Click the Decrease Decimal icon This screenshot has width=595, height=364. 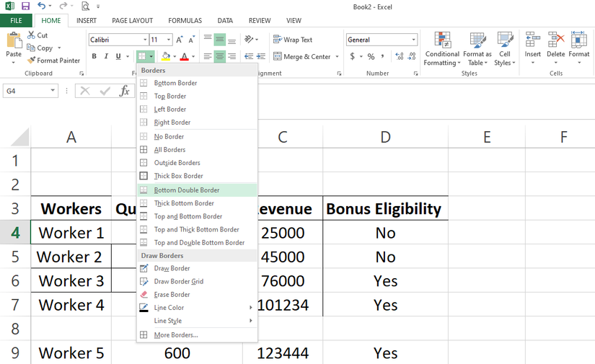click(x=412, y=56)
